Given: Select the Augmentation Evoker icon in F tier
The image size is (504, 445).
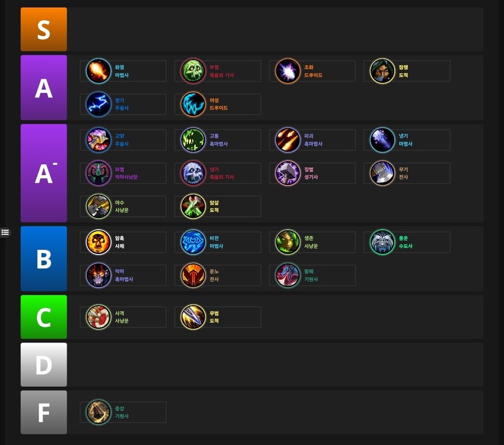Looking at the screenshot, I should click(99, 412).
